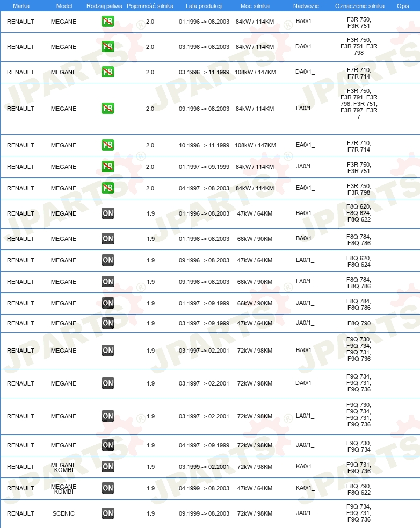Image resolution: width=420 pixels, height=528 pixels.
Task: Click the Oznaczenie silnika column header
Action: coord(359,6)
